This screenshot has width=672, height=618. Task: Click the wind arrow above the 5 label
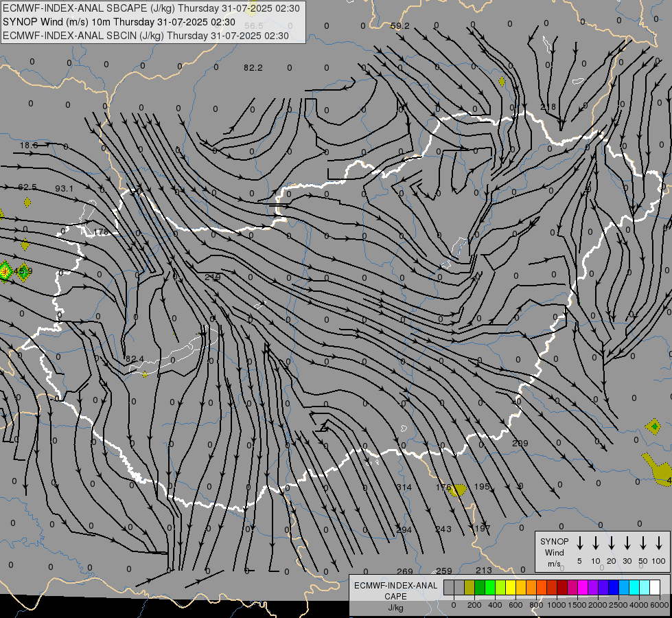[x=579, y=543]
